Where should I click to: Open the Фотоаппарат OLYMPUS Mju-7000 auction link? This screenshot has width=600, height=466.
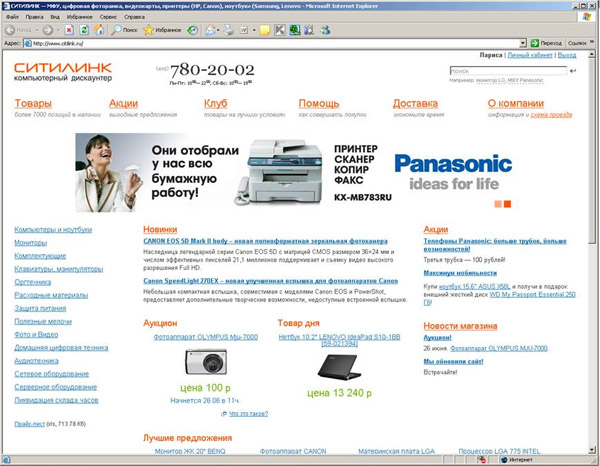coord(205,337)
